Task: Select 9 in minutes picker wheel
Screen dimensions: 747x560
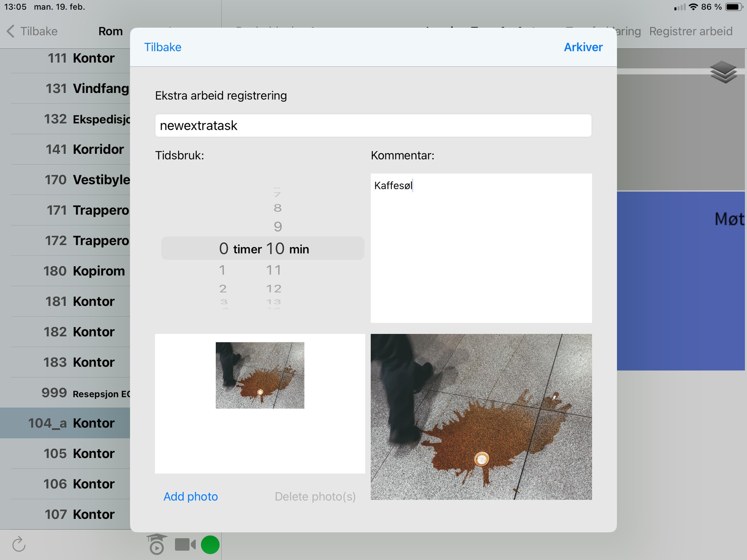Action: [278, 226]
